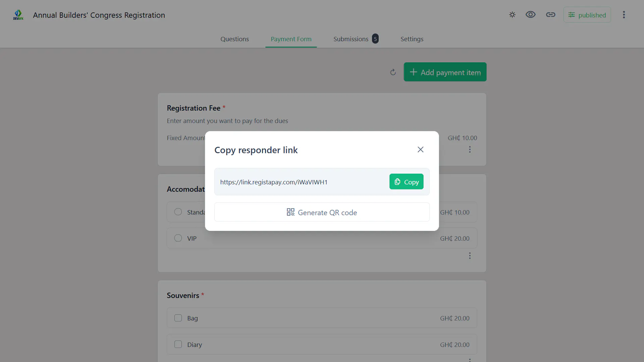Open the header three-dot more menu

(x=624, y=15)
